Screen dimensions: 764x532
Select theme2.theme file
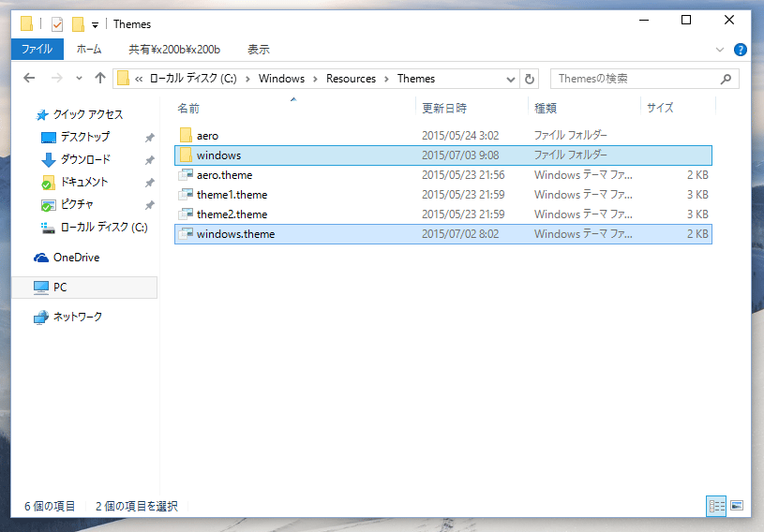point(443,214)
